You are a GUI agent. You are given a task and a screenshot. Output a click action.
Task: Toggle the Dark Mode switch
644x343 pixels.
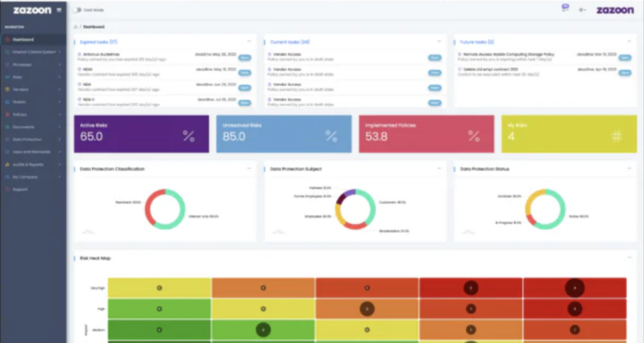(77, 10)
